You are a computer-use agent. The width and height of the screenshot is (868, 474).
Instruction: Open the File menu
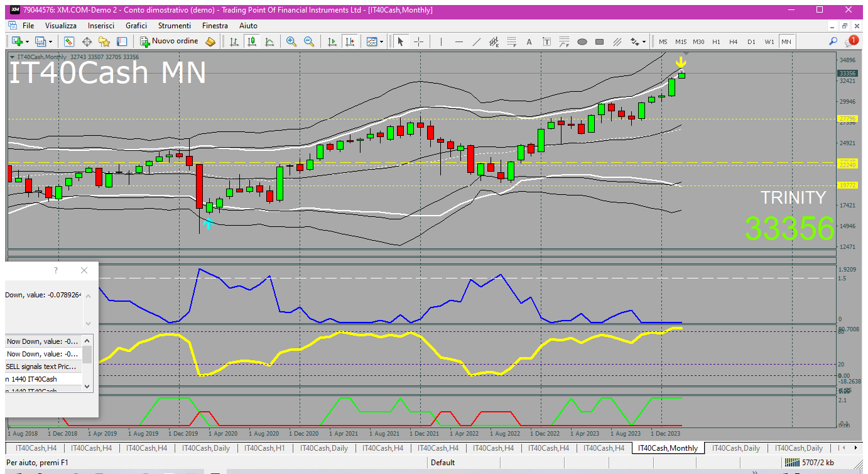(28, 26)
